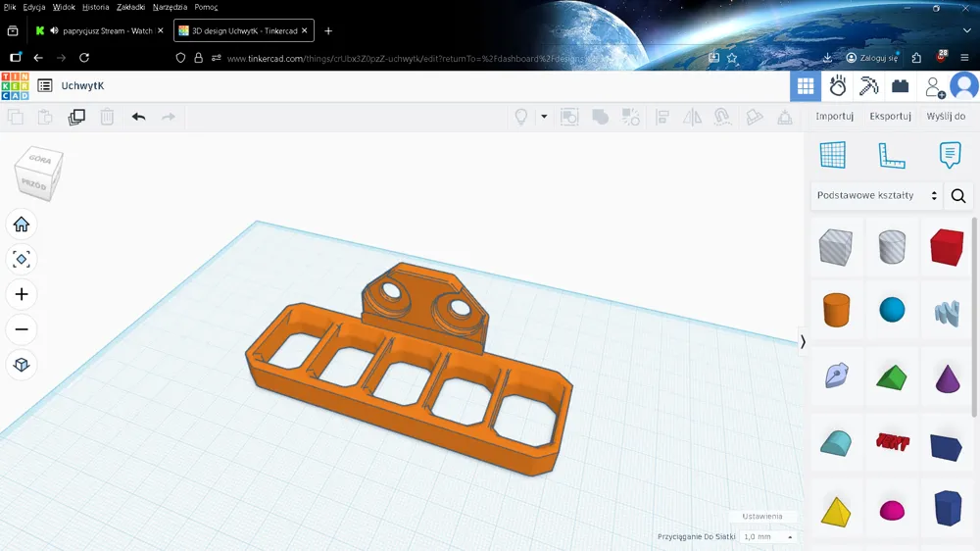
Task: Select the yellow pyramid shape
Action: [x=836, y=512]
